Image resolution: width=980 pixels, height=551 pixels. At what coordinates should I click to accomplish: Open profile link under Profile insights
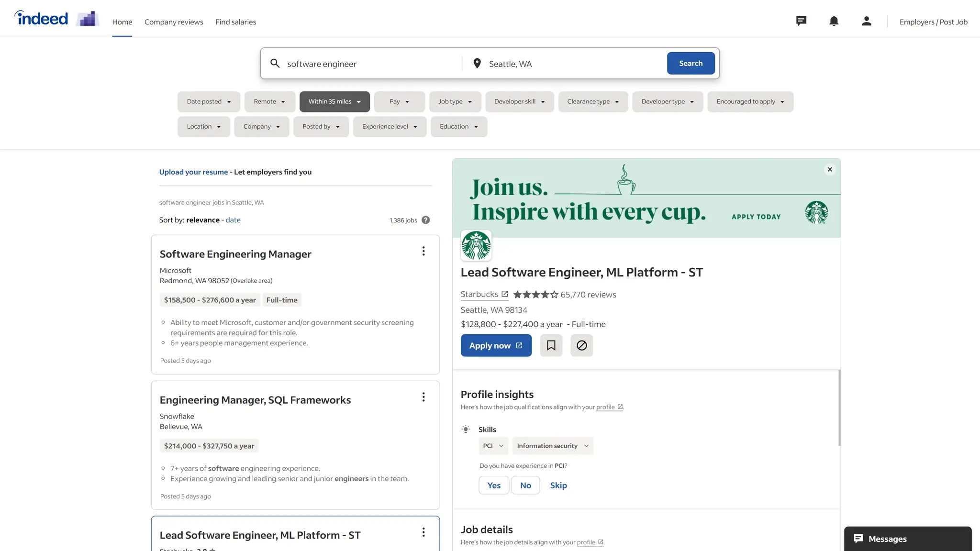[610, 407]
